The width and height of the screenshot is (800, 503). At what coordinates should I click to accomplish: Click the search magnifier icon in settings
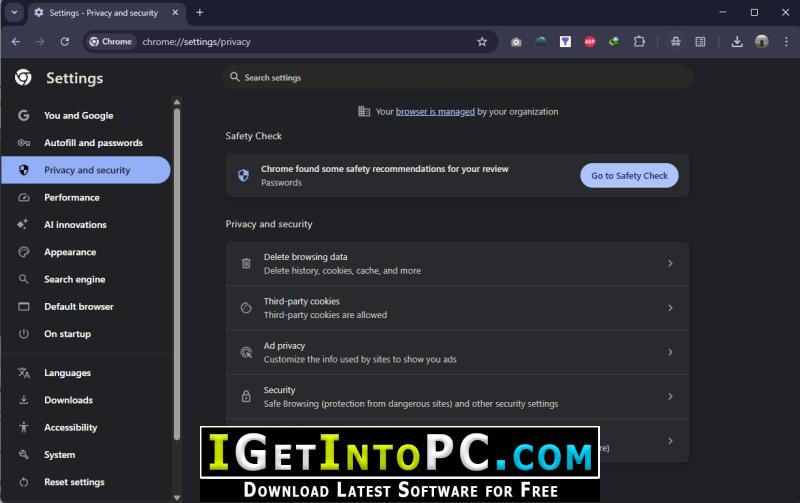tap(235, 77)
